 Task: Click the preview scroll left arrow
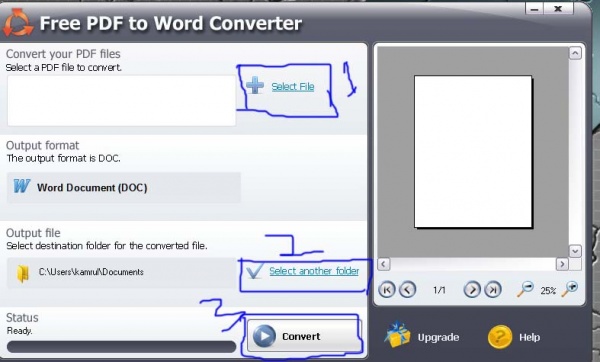[x=384, y=264]
